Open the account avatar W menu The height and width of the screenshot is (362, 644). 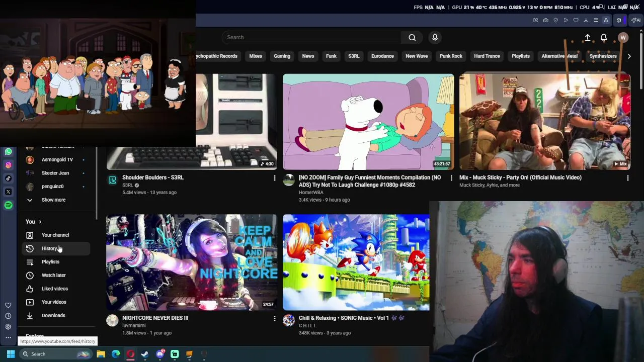623,38
